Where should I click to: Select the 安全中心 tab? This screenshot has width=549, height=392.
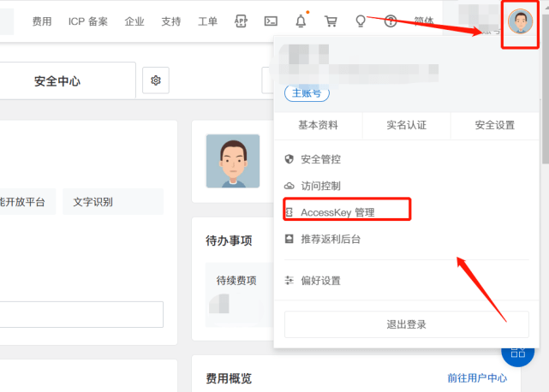pyautogui.click(x=57, y=81)
